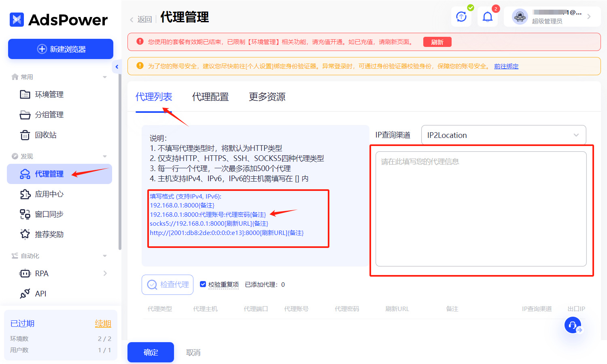Click the 校验重复项 label
Viewport: 607px width, 364px height.
point(223,285)
